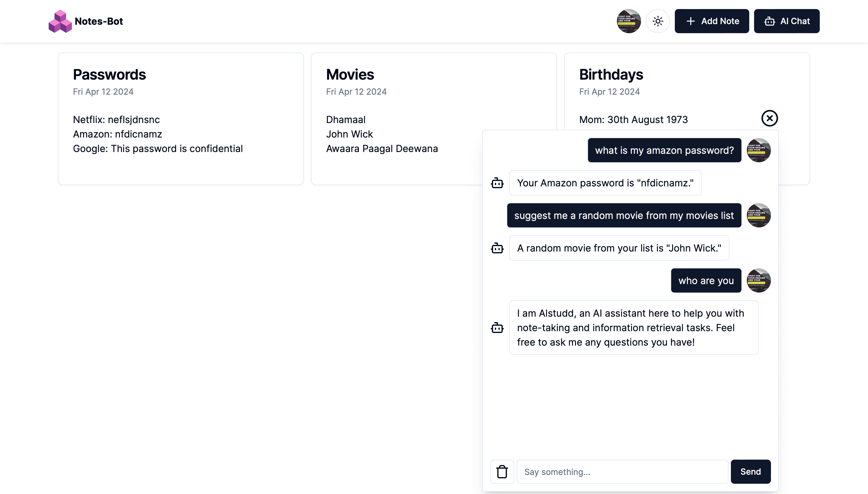Select the Google password line in Passwords note
The image size is (868, 494).
tap(158, 148)
